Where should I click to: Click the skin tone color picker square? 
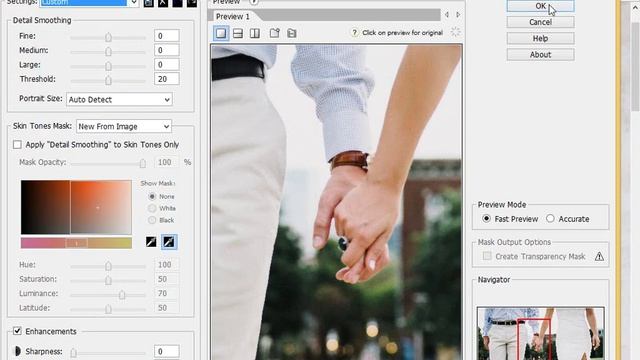pyautogui.click(x=76, y=207)
